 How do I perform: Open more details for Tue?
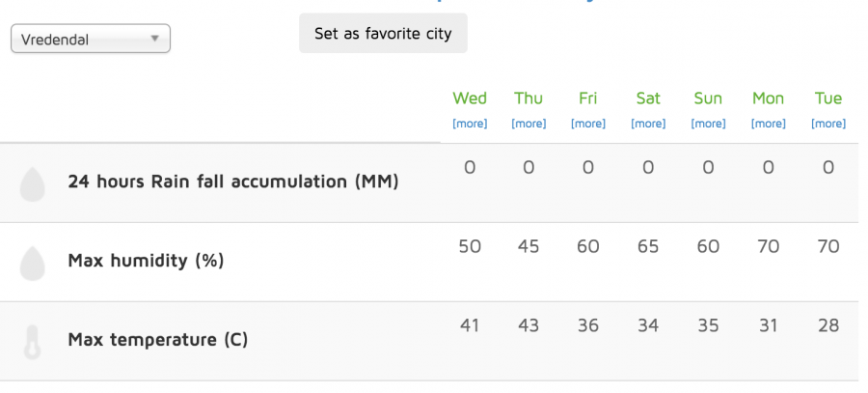pos(828,123)
